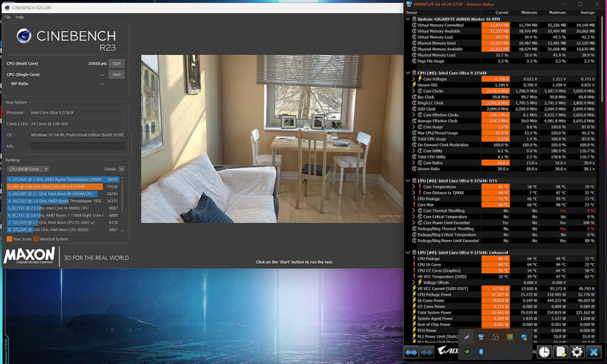The height and width of the screenshot is (364, 607).
Task: Select the Intel Core i9-9880H ranking row
Action: click(63, 208)
